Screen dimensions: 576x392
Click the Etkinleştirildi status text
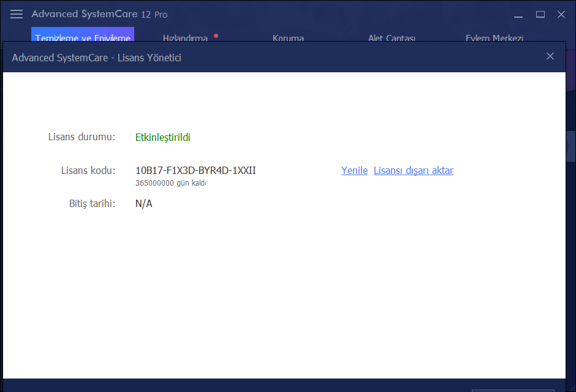(x=163, y=137)
